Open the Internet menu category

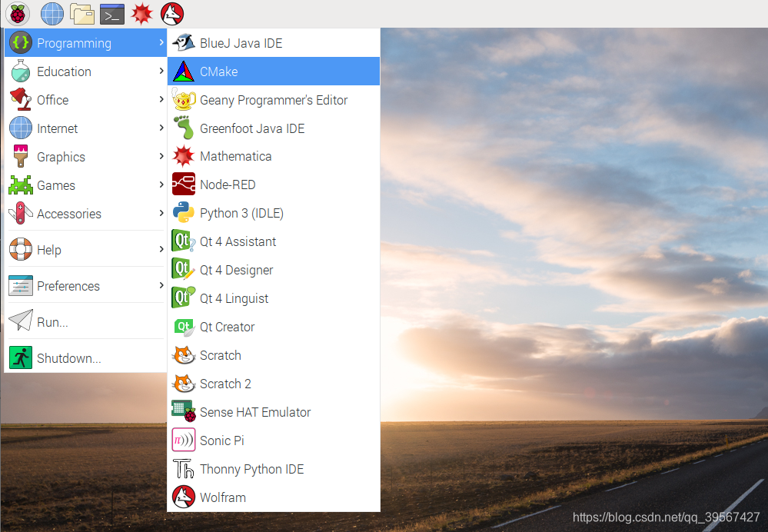85,128
